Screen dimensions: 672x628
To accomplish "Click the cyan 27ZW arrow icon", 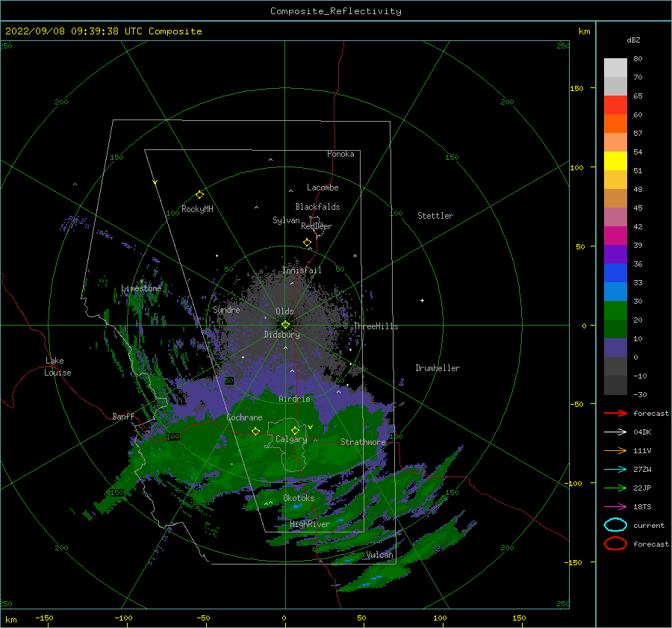I will pyautogui.click(x=615, y=470).
